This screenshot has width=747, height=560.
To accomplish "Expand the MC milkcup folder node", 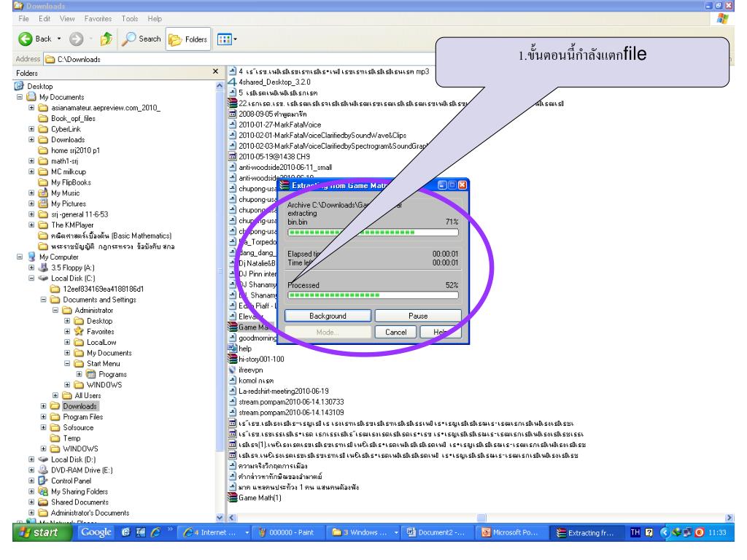I will (31, 172).
